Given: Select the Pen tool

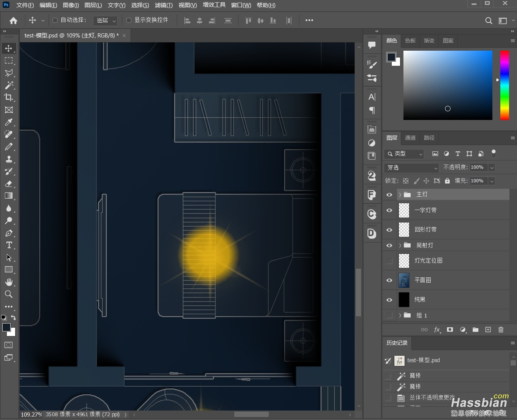Looking at the screenshot, I should pyautogui.click(x=9, y=233).
